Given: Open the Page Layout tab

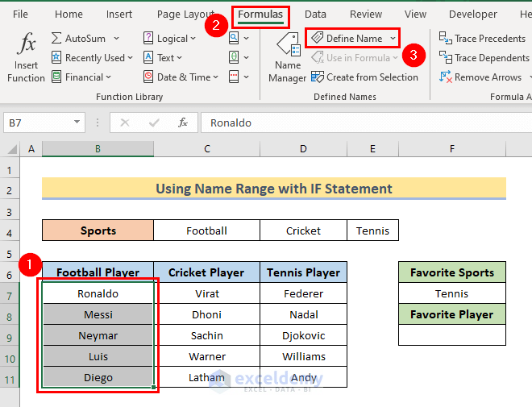Looking at the screenshot, I should (185, 14).
